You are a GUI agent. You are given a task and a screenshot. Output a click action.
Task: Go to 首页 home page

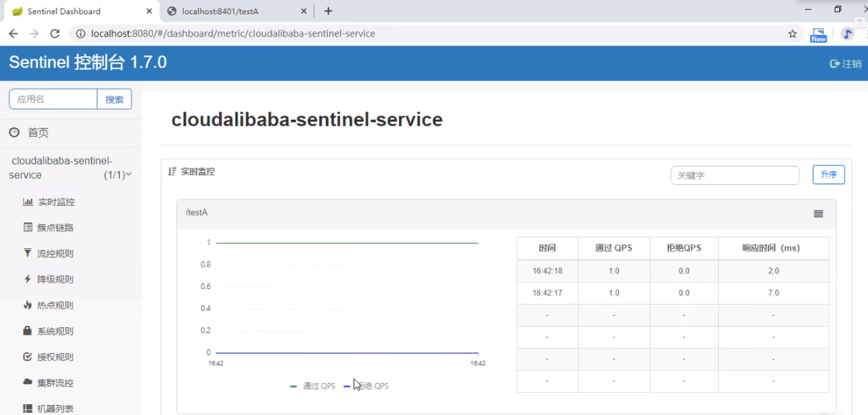pos(37,133)
